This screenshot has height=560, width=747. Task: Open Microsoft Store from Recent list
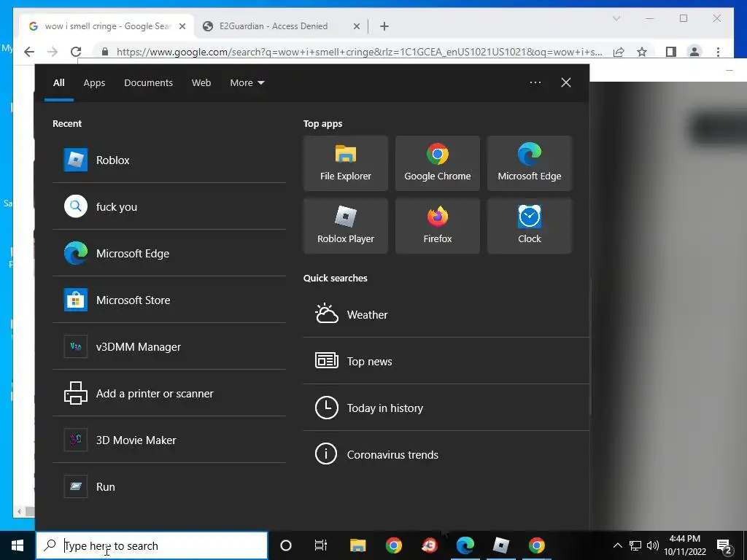pos(169,300)
